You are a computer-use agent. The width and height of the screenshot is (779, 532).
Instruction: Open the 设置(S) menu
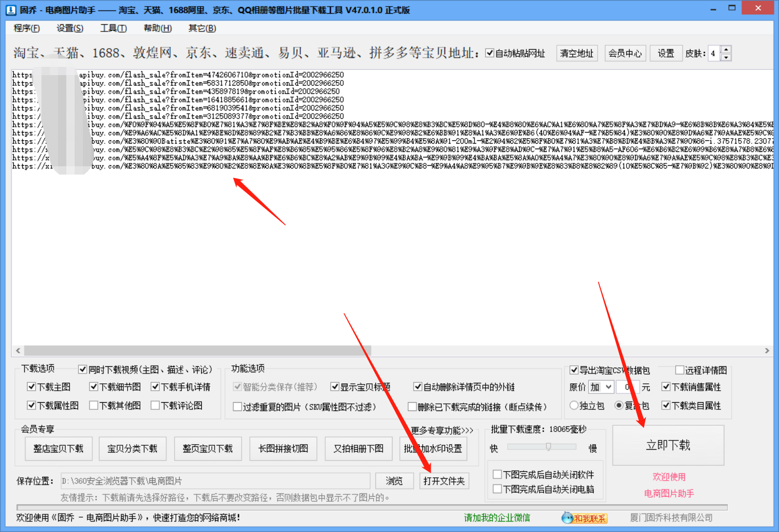70,28
